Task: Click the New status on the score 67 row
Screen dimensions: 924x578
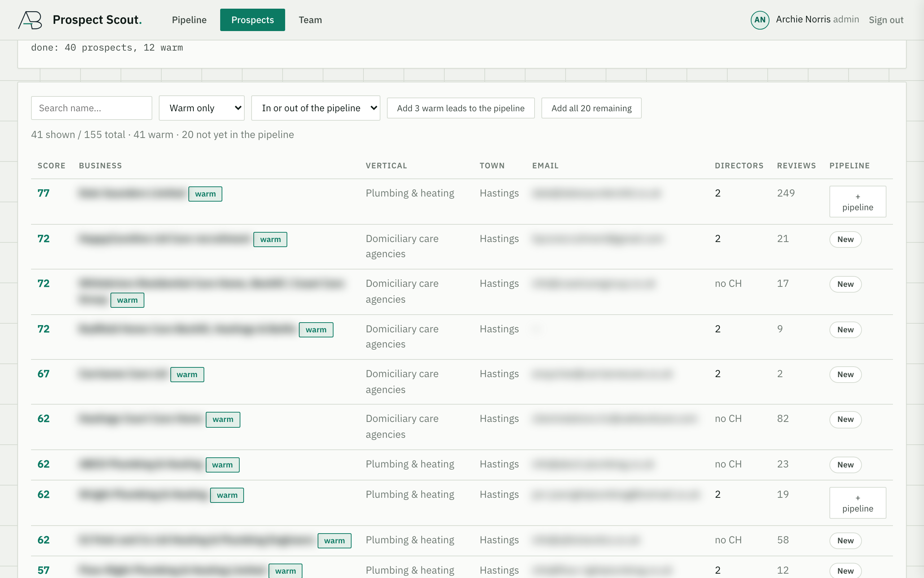Action: pyautogui.click(x=845, y=374)
